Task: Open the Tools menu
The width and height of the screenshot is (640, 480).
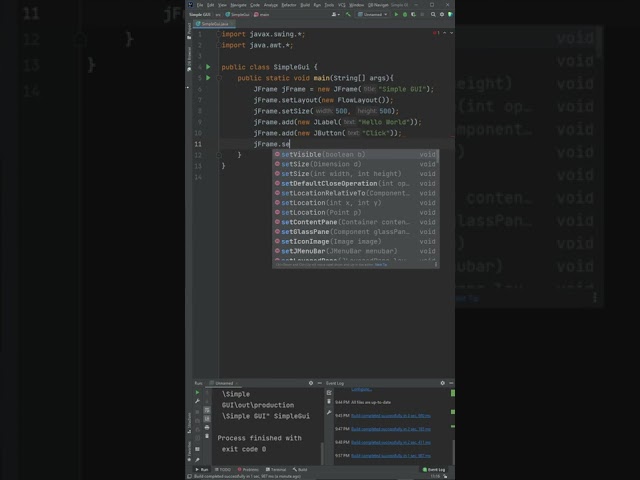Action: [x=329, y=5]
